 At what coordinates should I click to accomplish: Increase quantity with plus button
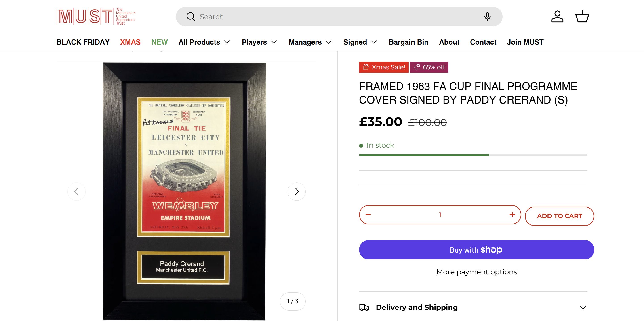pos(512,215)
